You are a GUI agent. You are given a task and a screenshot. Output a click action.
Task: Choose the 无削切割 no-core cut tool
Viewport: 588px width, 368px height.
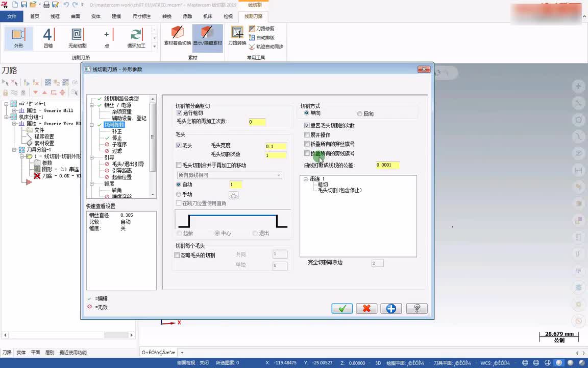[77, 38]
